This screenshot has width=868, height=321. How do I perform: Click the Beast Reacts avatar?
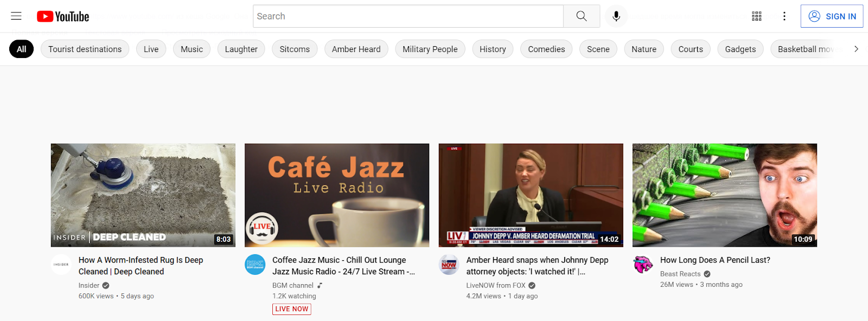coord(643,265)
